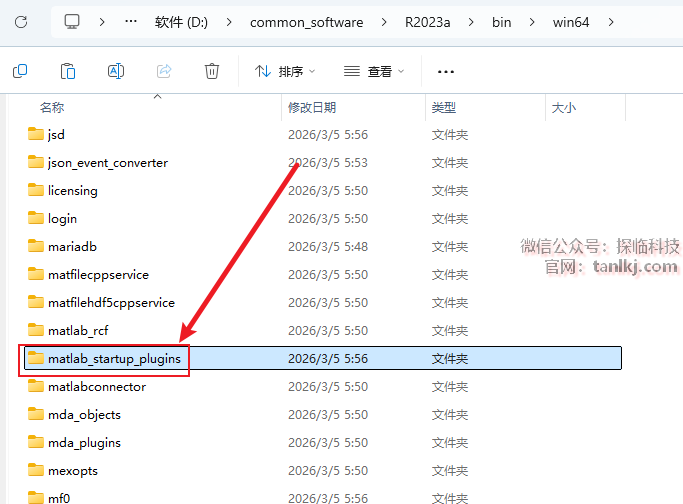Click the This PC monitor icon
This screenshot has height=504, width=683.
(72, 21)
